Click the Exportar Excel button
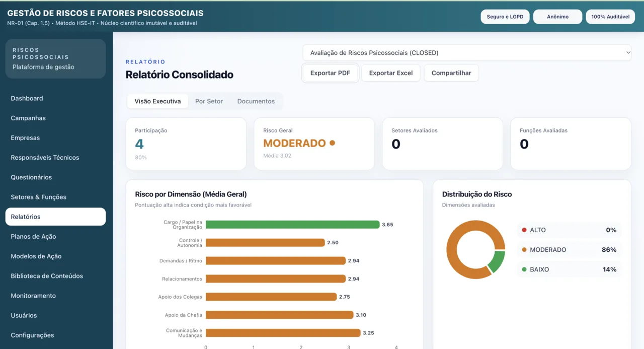The image size is (644, 349). (391, 73)
